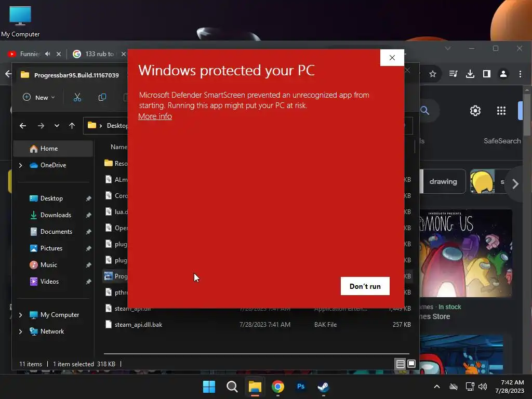Click the SafeSearch label in Google
The image size is (532, 399).
pyautogui.click(x=502, y=141)
